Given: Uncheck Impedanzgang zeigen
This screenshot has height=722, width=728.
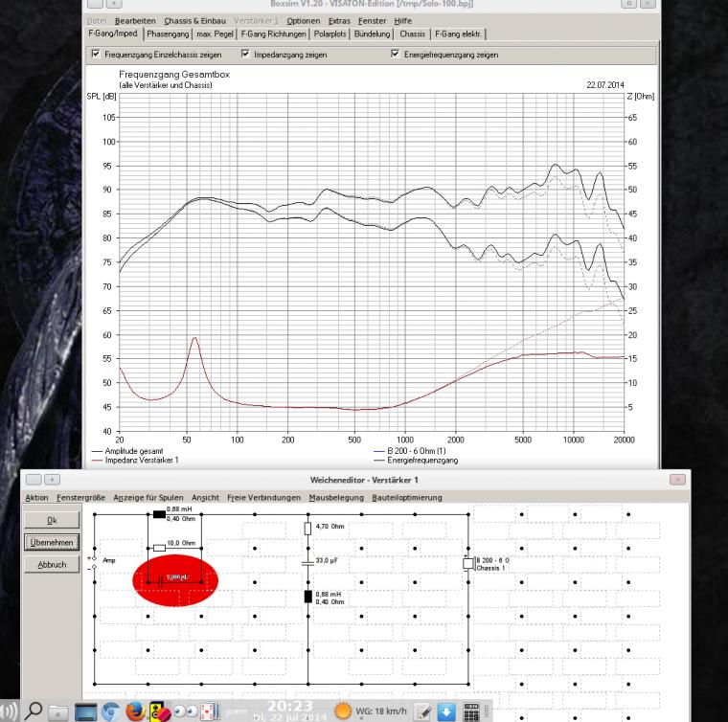Looking at the screenshot, I should click(246, 56).
